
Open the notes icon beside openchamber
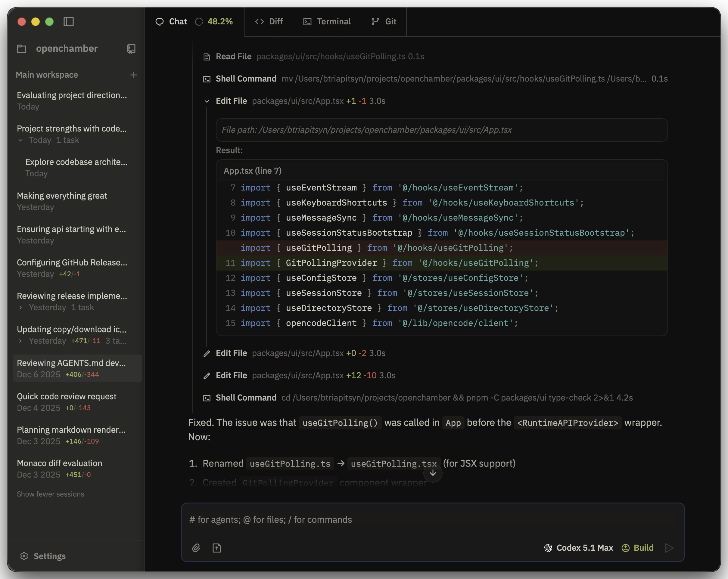(131, 48)
